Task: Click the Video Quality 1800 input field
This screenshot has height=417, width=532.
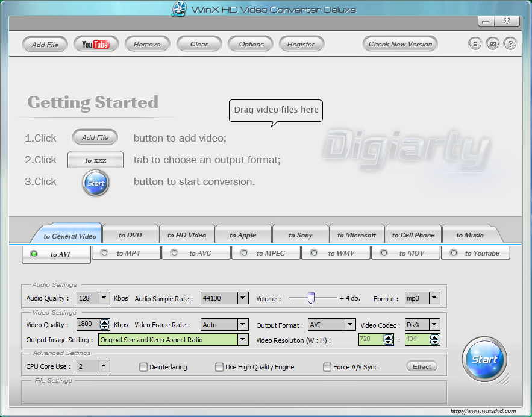Action: (88, 324)
